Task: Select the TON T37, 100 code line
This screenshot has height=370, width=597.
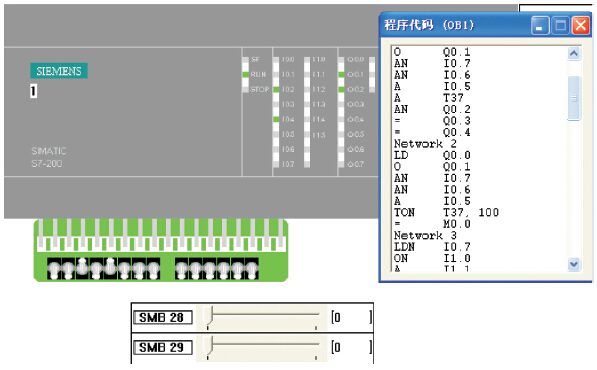Action: pyautogui.click(x=446, y=212)
